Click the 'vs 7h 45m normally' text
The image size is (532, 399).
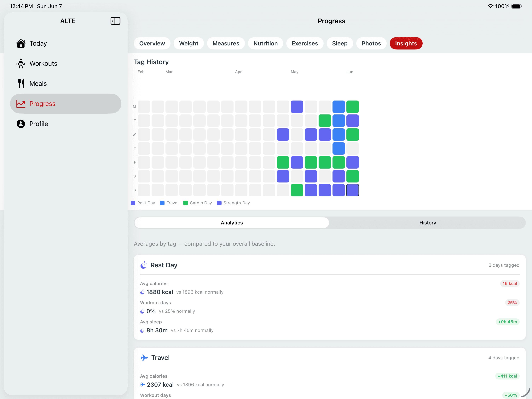pos(192,330)
